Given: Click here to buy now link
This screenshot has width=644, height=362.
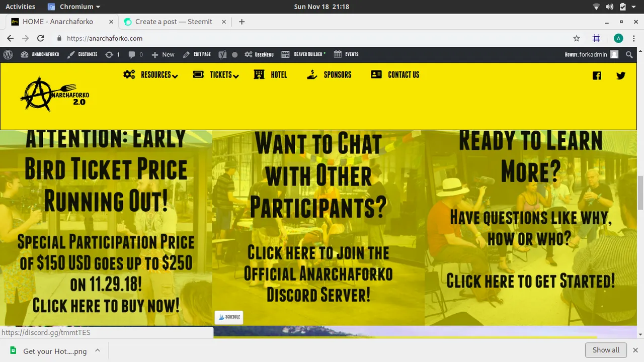Looking at the screenshot, I should pyautogui.click(x=106, y=305).
